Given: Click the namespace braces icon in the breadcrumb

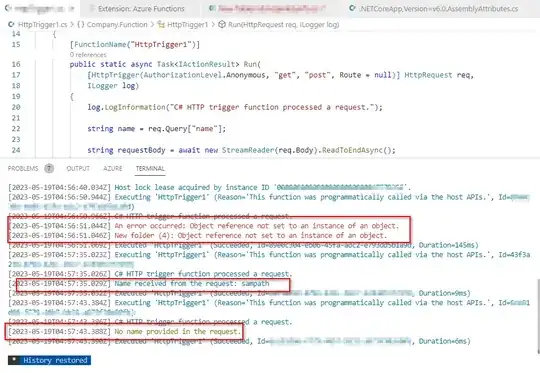Looking at the screenshot, I should coord(81,24).
